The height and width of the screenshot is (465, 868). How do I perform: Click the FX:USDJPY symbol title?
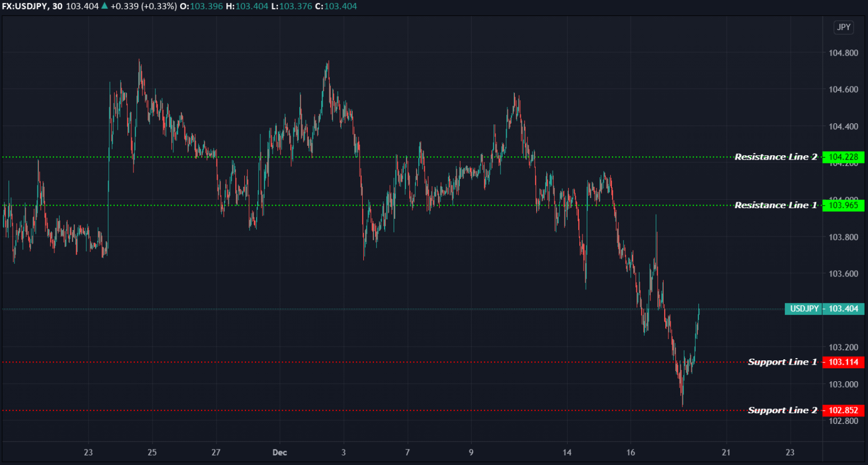click(x=25, y=6)
